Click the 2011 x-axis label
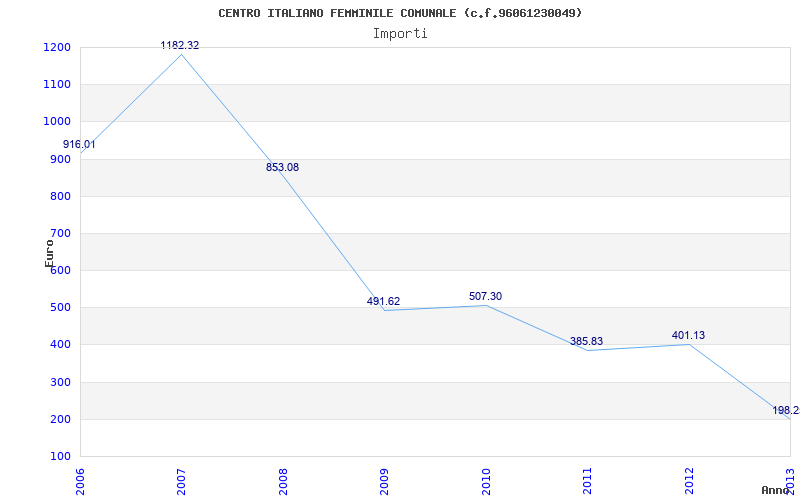 (588, 481)
